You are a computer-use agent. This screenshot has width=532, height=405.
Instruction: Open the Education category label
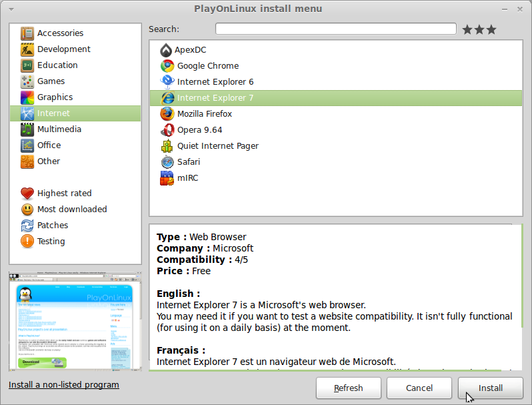(x=57, y=65)
